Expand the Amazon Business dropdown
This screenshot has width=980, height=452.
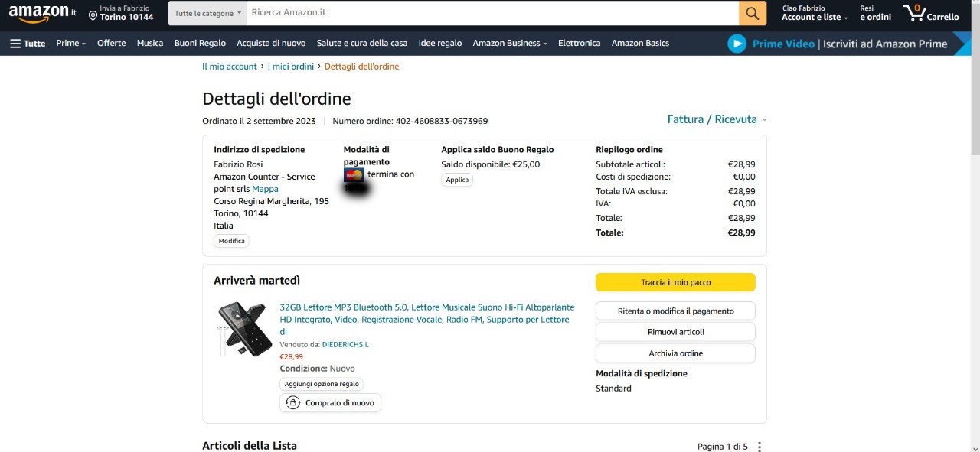(510, 44)
